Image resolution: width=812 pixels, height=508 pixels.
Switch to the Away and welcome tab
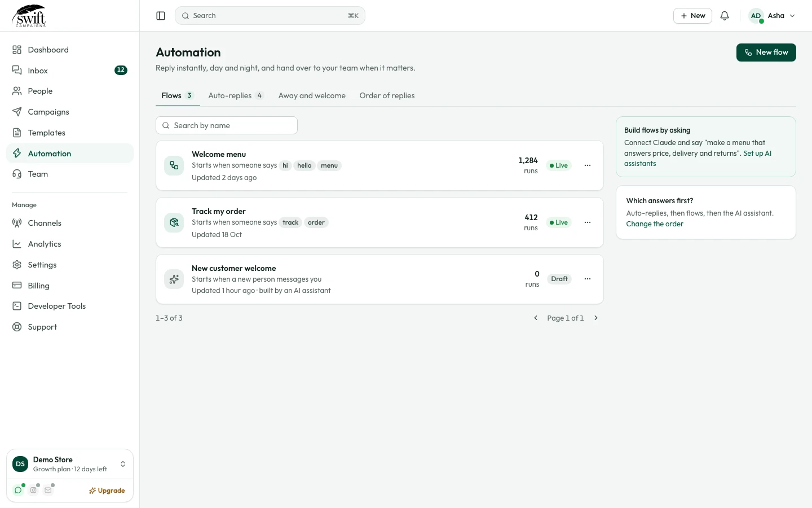[312, 95]
